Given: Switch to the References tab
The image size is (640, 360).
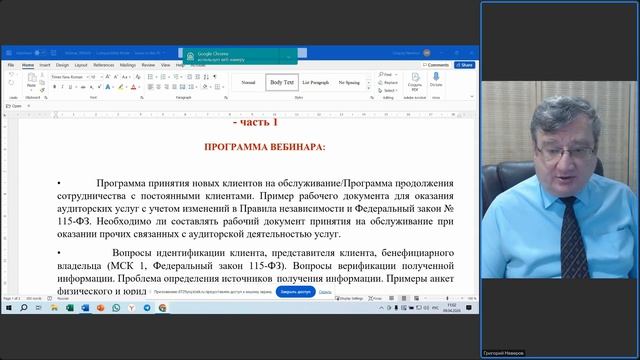Looking at the screenshot, I should [x=104, y=65].
